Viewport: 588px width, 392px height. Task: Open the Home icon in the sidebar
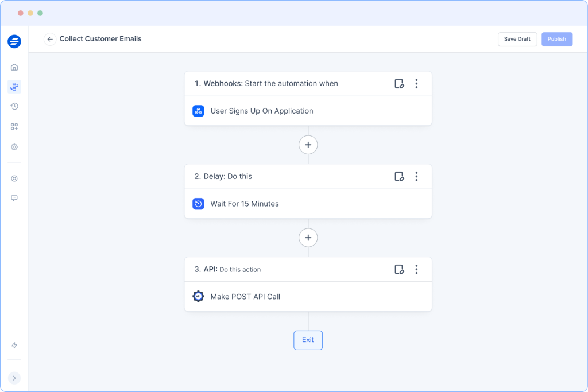pyautogui.click(x=14, y=67)
